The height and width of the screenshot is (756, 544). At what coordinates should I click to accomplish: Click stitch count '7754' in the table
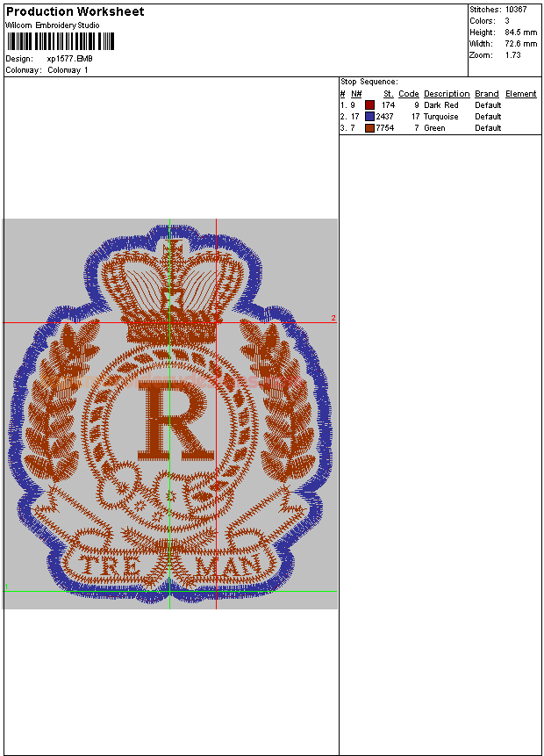coord(384,128)
